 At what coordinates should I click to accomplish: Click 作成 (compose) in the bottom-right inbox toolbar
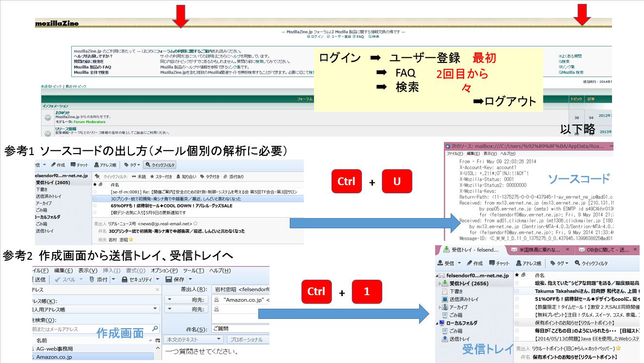[474, 263]
